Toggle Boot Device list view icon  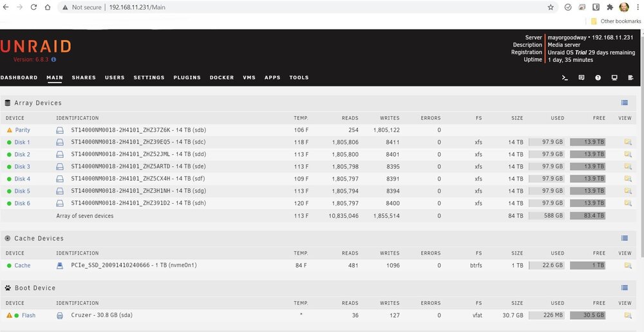click(x=624, y=288)
